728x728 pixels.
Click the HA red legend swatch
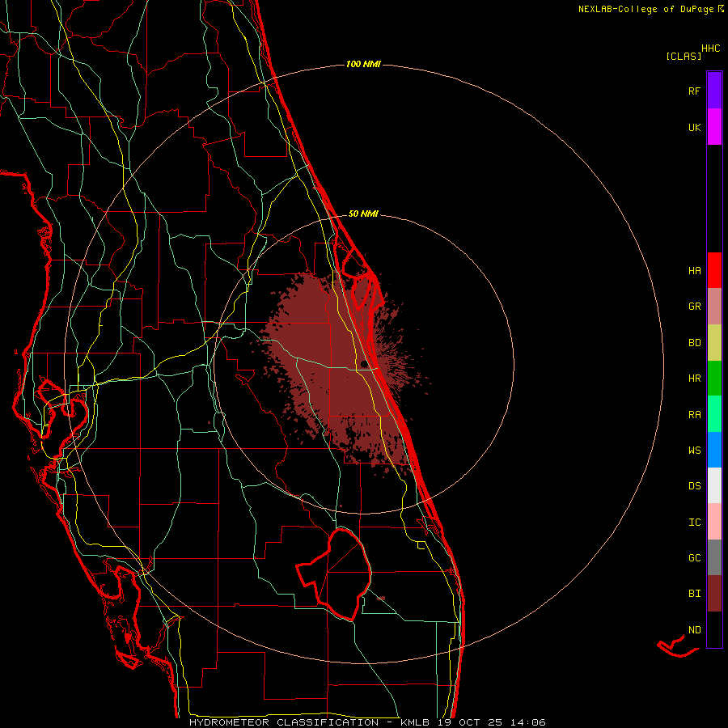pyautogui.click(x=714, y=270)
